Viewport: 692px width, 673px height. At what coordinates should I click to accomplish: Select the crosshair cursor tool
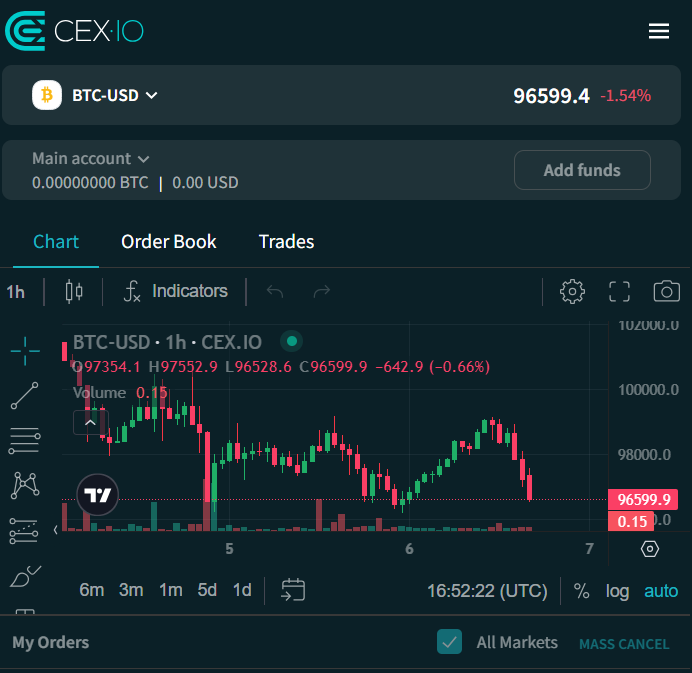25,349
